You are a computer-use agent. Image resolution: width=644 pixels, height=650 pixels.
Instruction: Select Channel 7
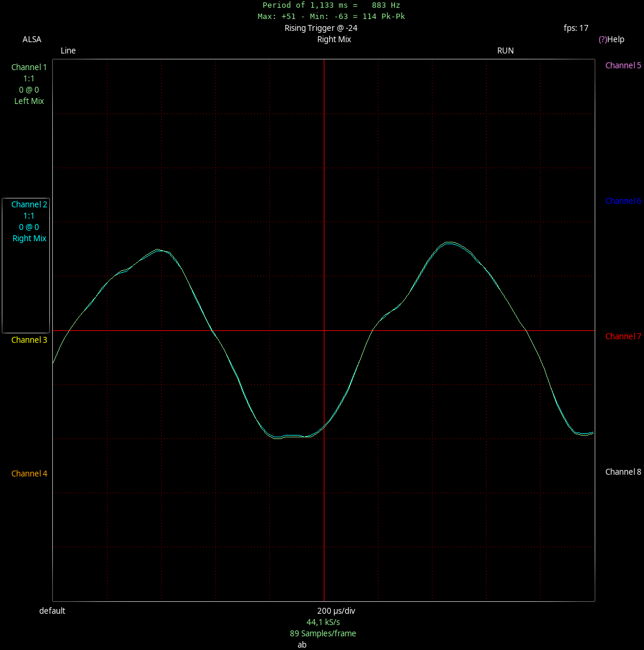click(x=623, y=337)
